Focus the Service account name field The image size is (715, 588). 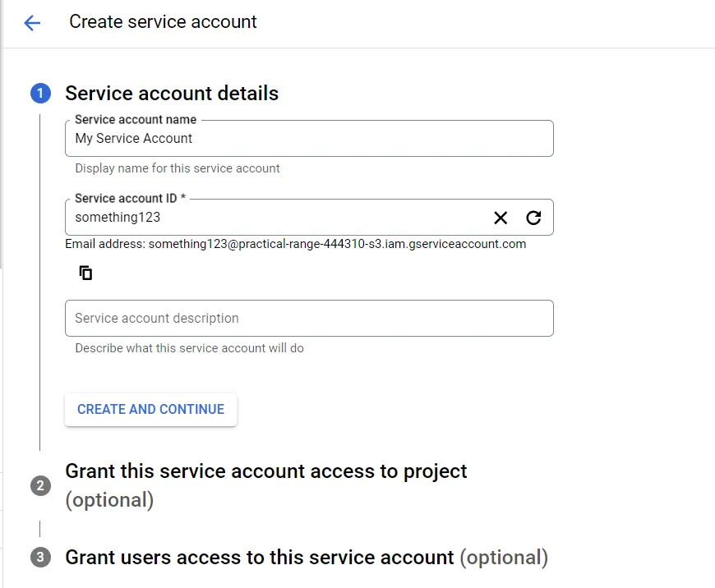click(309, 138)
